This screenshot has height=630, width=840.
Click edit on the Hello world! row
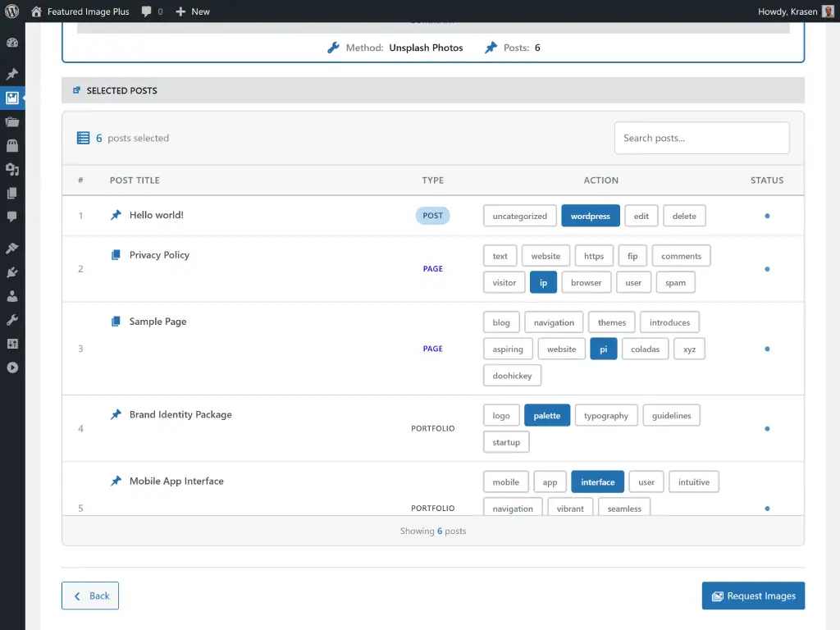pyautogui.click(x=641, y=215)
